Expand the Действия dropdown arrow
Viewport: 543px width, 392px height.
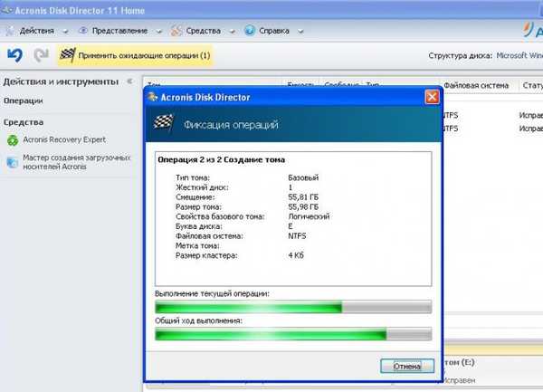coord(65,32)
